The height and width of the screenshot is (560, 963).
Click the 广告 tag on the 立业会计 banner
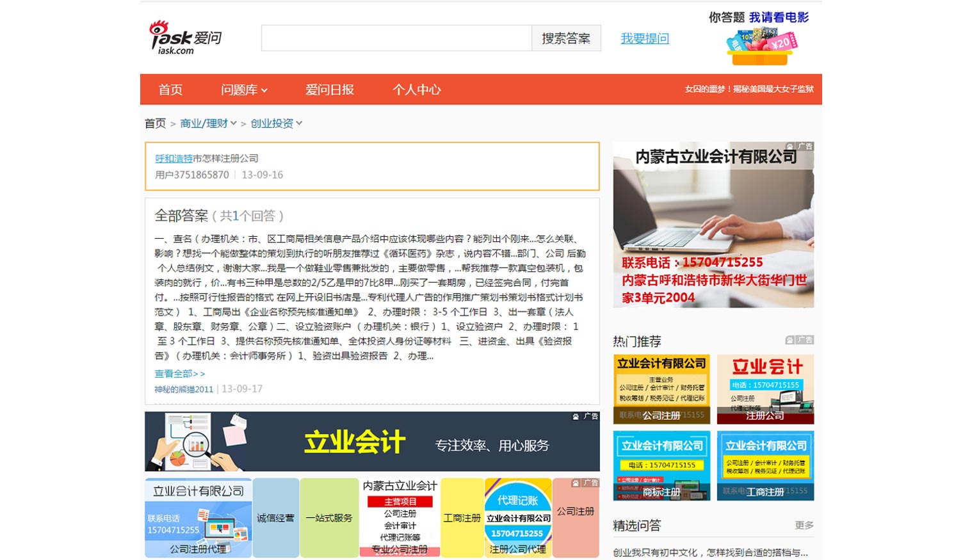(x=585, y=417)
